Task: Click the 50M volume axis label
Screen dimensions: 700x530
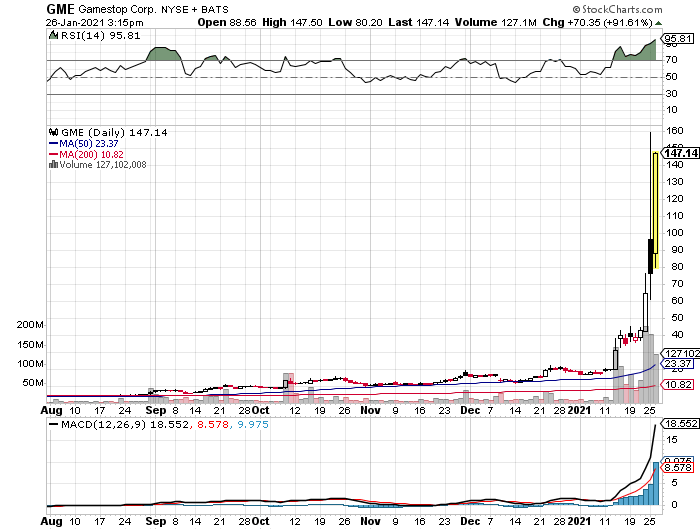Action: [x=33, y=383]
